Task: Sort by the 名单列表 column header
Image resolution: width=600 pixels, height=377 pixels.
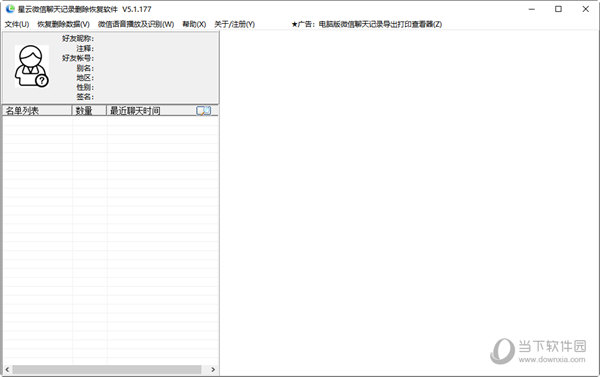Action: pyautogui.click(x=37, y=111)
